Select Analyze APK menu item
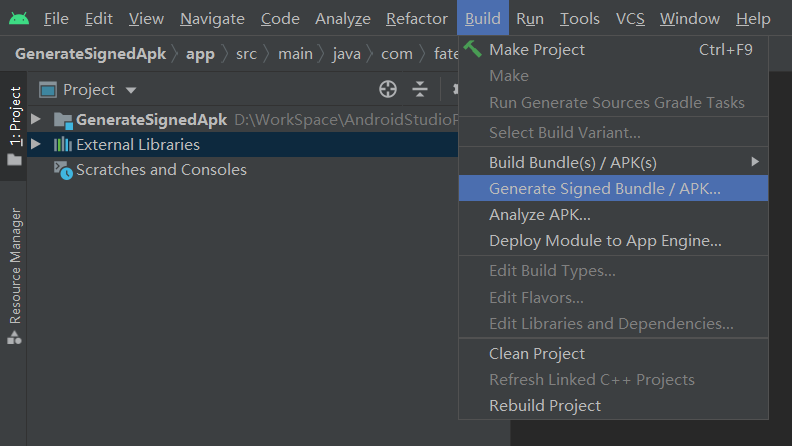Image resolution: width=792 pixels, height=446 pixels. tap(613, 215)
